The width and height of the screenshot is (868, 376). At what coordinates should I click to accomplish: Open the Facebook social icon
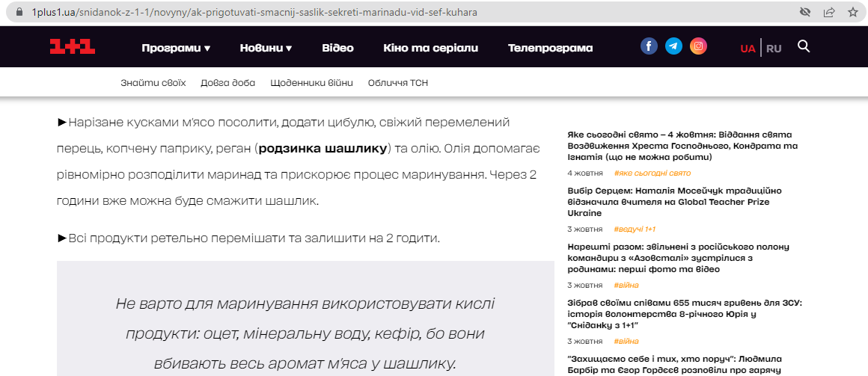coord(649,46)
